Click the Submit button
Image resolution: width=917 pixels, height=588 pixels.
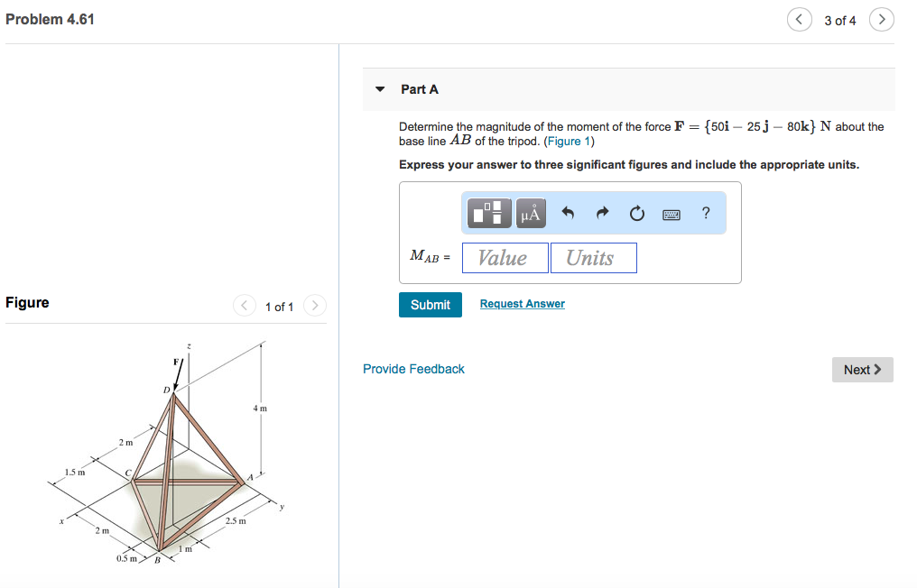click(x=430, y=305)
